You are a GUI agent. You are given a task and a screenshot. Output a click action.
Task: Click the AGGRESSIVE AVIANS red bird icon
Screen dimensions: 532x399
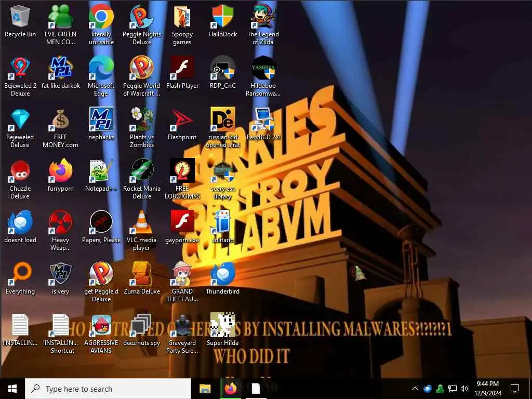tap(101, 334)
